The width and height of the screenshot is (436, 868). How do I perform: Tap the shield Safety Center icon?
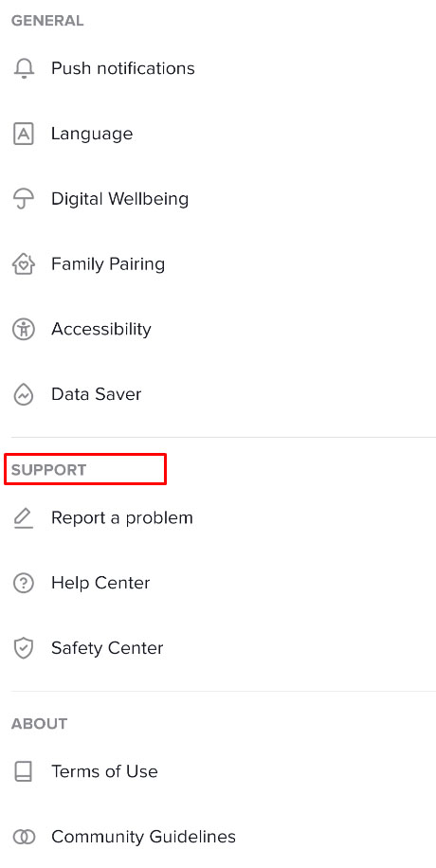[x=24, y=648]
